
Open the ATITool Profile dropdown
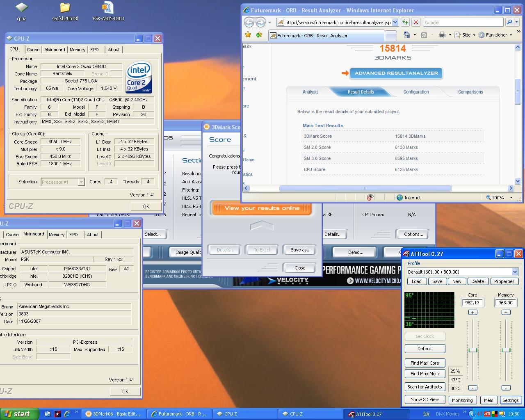click(x=515, y=272)
